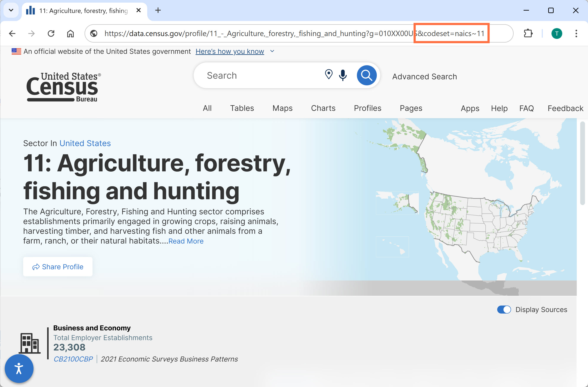Image resolution: width=588 pixels, height=387 pixels.
Task: Toggle the Display Sources switch
Action: pos(504,309)
